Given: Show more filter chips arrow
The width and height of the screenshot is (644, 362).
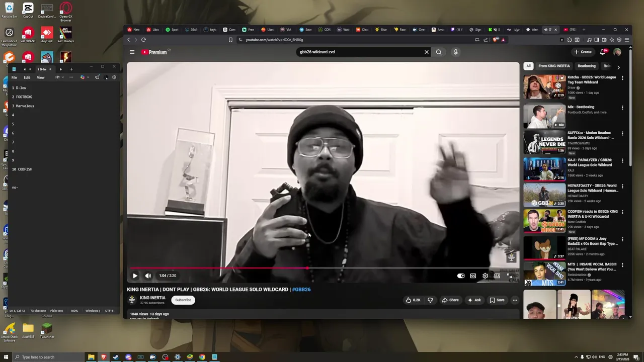Looking at the screenshot, I should coord(618,66).
